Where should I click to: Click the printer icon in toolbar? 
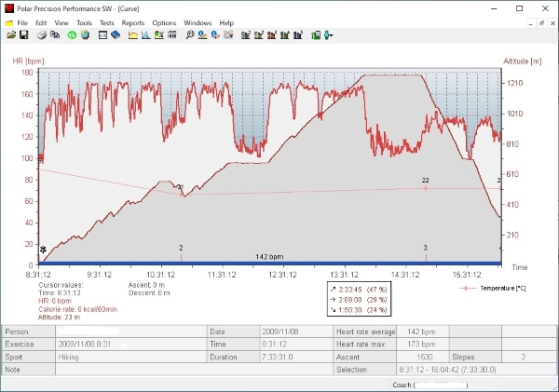point(42,35)
